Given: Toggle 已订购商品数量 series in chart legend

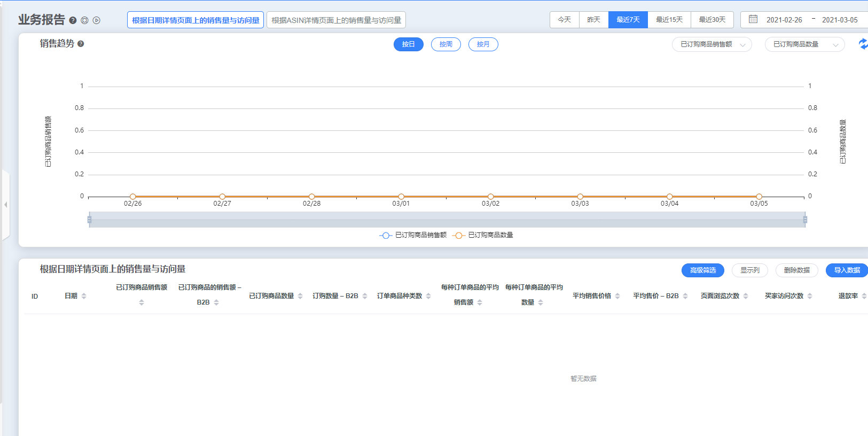Looking at the screenshot, I should click(483, 235).
